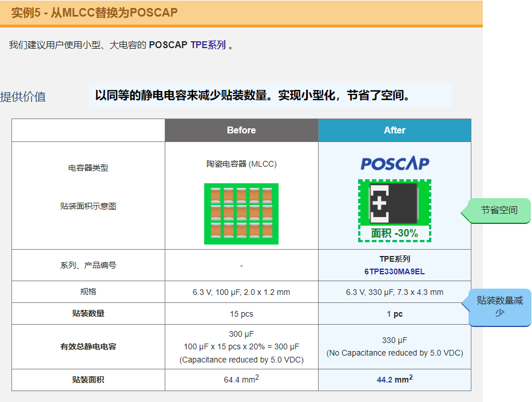Click the MLCC mounting area diagram
Screen dimensions: 532x402
(x=241, y=214)
